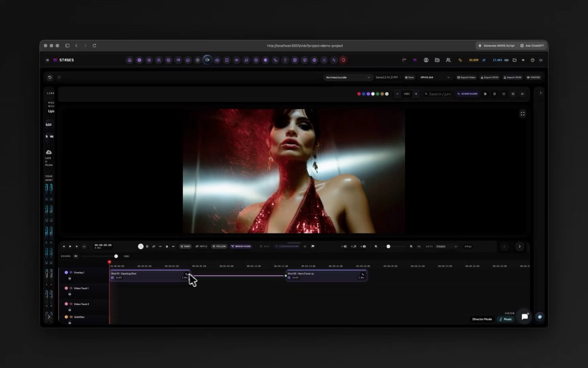This screenshot has height=368, width=588.
Task: Click the Export Video button
Action: 465,77
